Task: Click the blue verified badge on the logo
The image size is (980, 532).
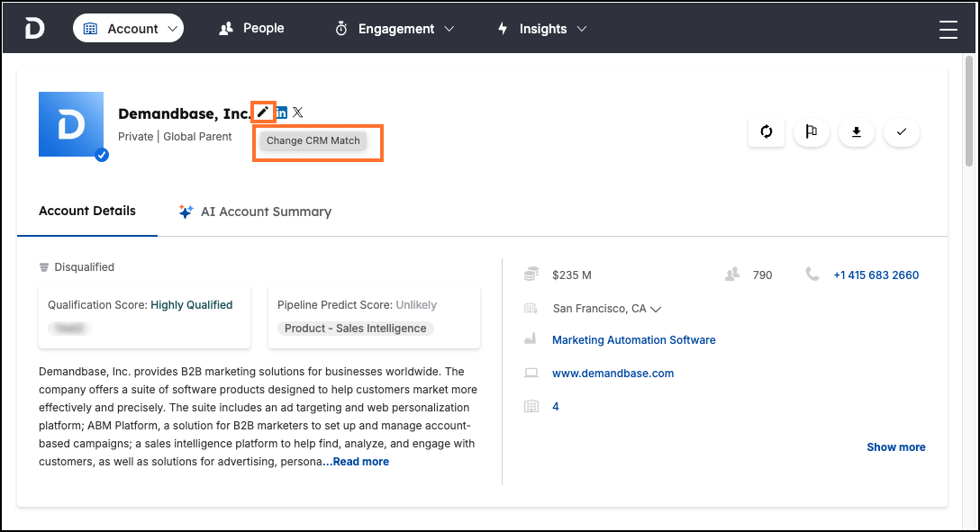Action: click(102, 155)
